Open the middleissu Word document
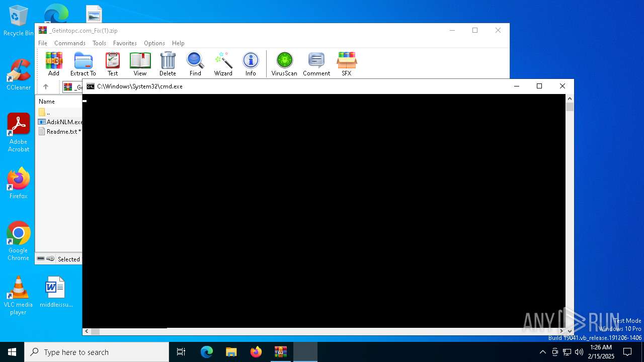This screenshot has height=362, width=644. (x=56, y=292)
